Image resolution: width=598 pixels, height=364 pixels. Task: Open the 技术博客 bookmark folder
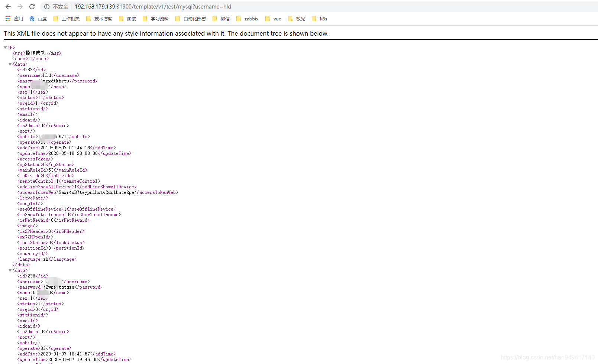click(x=99, y=19)
